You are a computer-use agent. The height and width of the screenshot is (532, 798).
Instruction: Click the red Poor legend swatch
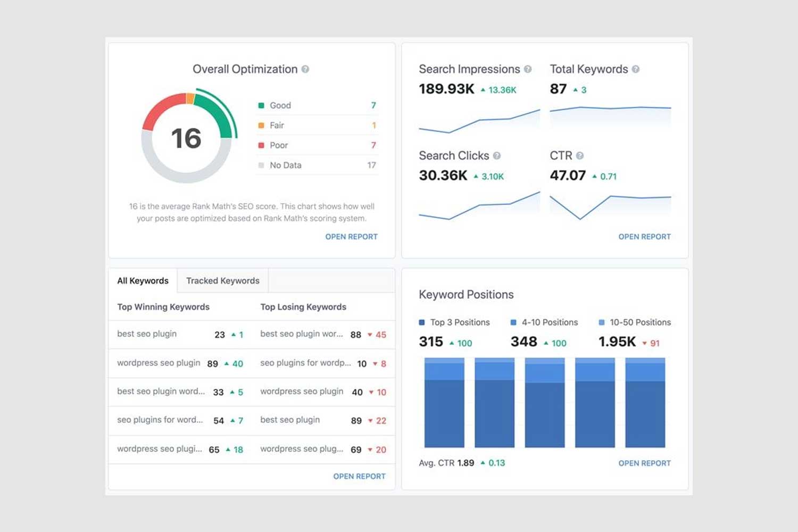pos(261,145)
